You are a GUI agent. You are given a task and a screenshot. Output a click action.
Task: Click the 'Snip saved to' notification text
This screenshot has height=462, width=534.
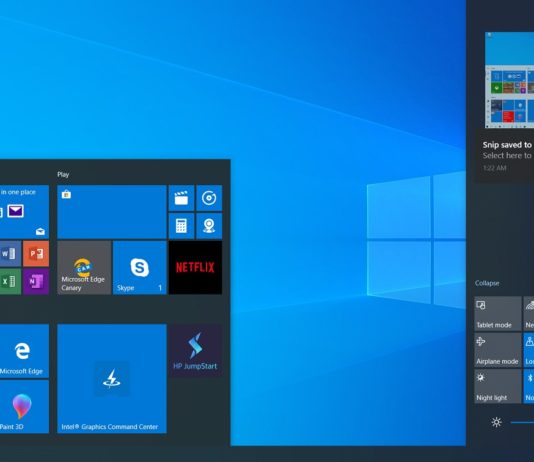(x=507, y=145)
